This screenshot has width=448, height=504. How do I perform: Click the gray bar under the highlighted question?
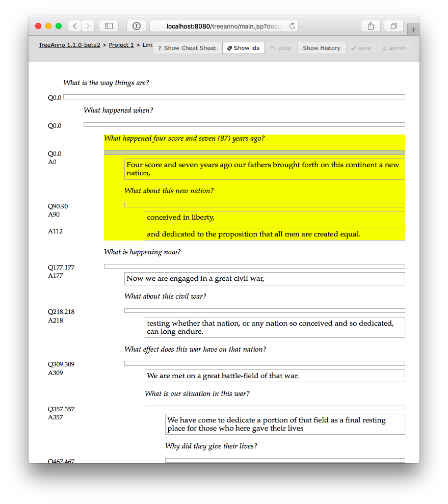pos(254,153)
